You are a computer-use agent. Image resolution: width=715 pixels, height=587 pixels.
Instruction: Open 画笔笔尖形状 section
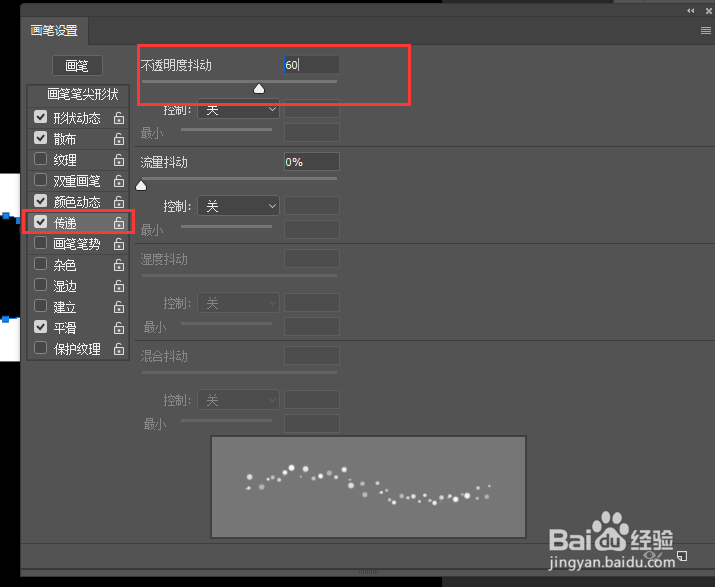(x=83, y=94)
